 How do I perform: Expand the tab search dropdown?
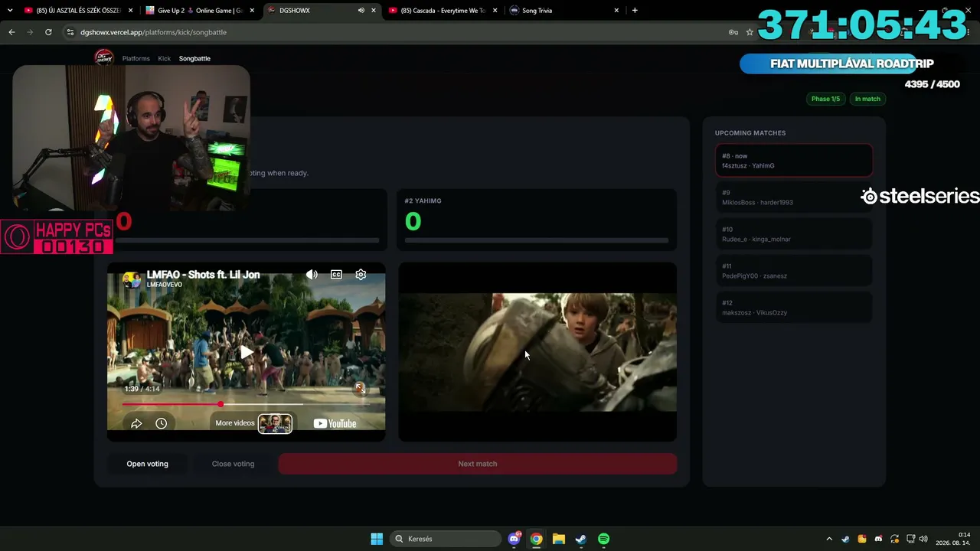click(x=10, y=11)
